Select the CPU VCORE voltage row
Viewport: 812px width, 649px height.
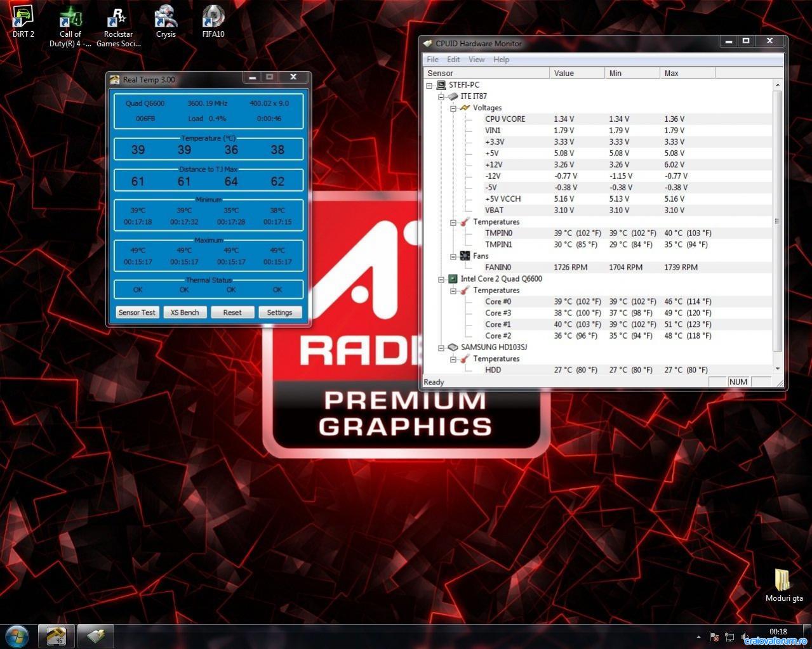[599, 119]
